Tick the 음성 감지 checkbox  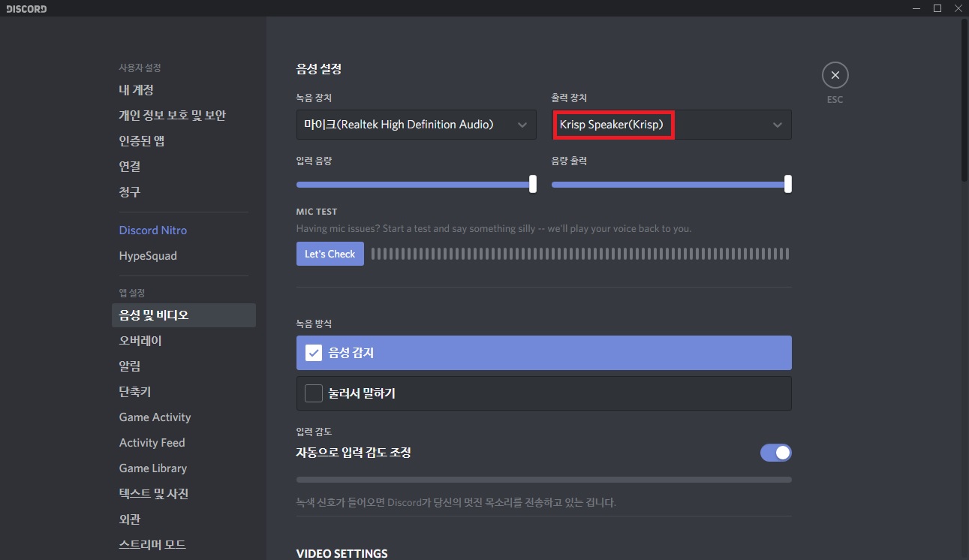pos(314,353)
